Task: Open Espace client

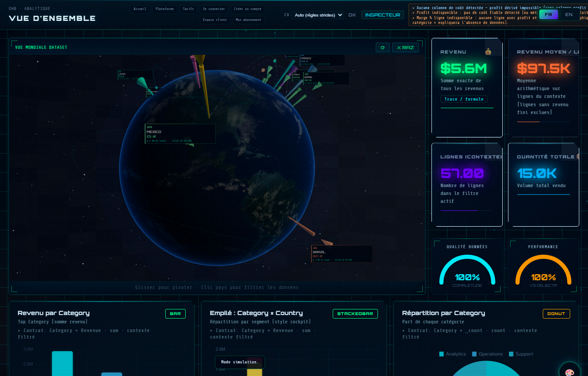Action: pyautogui.click(x=215, y=20)
